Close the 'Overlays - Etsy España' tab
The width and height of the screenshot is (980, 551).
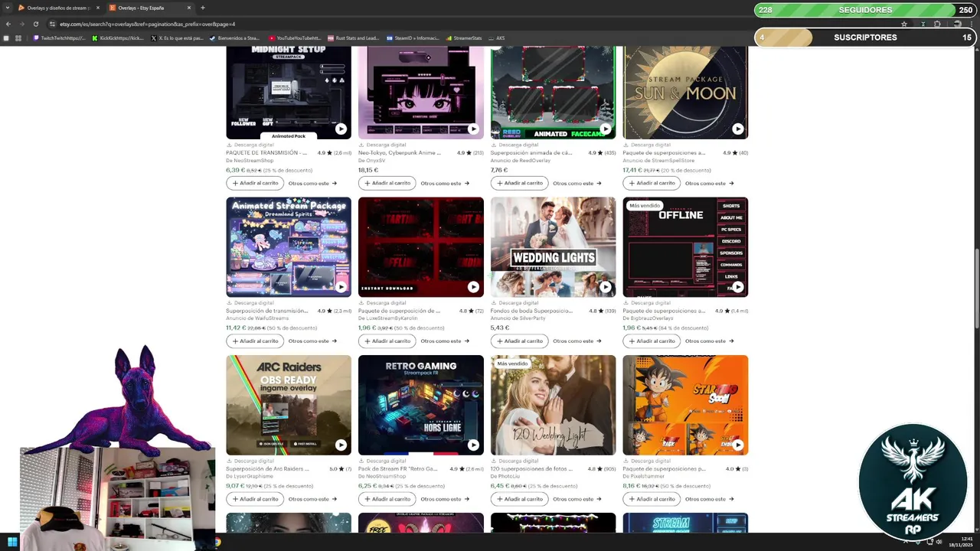click(x=188, y=8)
